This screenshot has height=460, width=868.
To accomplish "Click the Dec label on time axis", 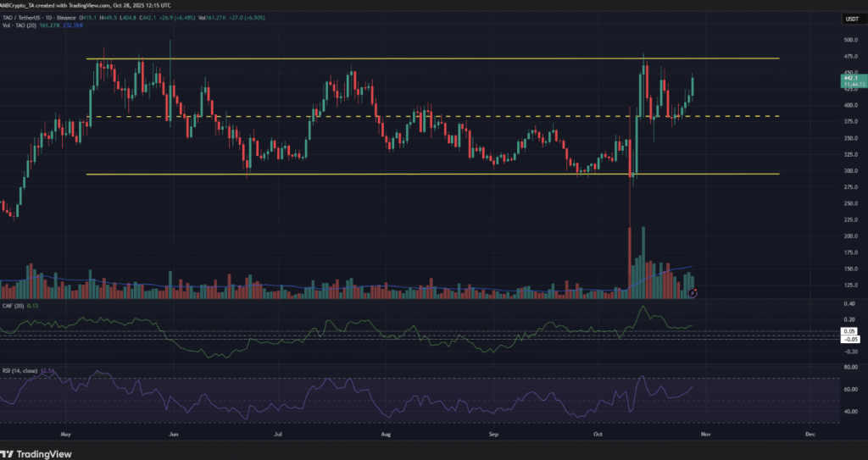I will click(810, 434).
